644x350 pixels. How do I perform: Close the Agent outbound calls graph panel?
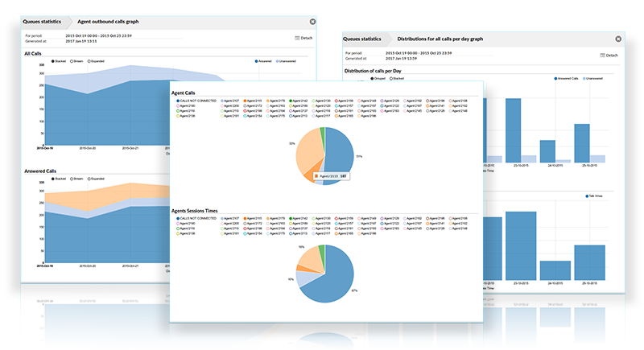pyautogui.click(x=312, y=22)
